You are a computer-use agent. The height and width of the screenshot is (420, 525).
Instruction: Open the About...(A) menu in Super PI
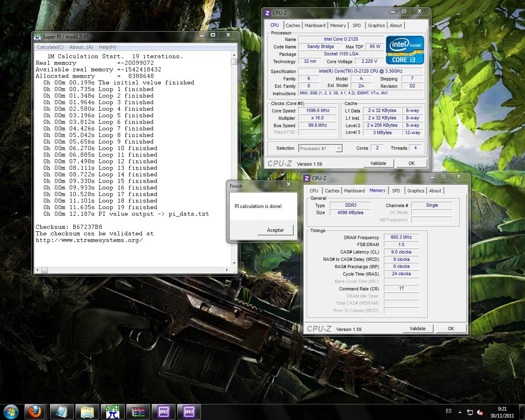pos(81,47)
